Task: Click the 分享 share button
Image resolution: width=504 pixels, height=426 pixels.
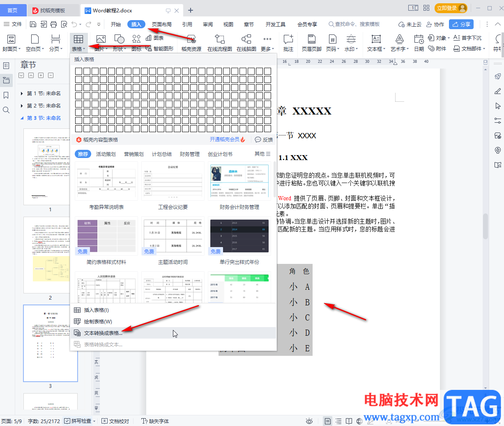Action: tap(461, 24)
